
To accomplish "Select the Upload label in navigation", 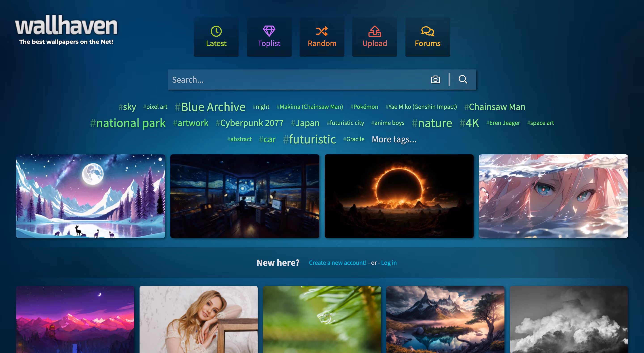I will [x=375, y=44].
